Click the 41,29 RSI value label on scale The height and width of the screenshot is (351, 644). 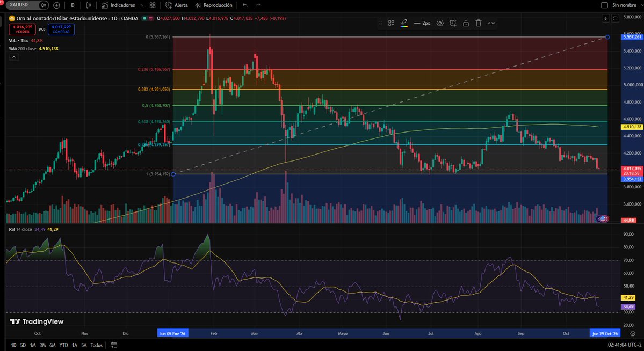[x=628, y=298]
